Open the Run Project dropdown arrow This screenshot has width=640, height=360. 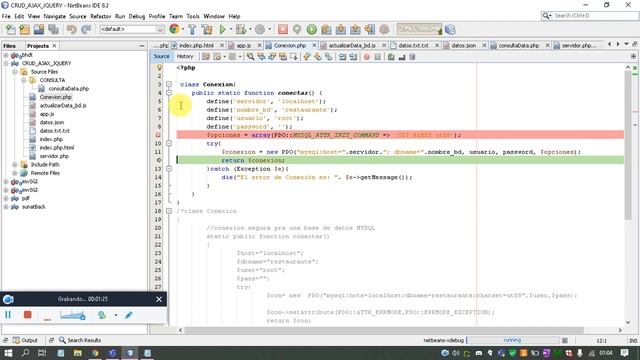coord(231,29)
